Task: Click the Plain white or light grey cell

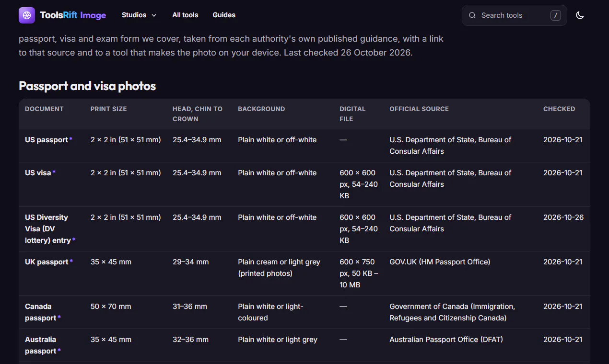Action: tap(278, 340)
